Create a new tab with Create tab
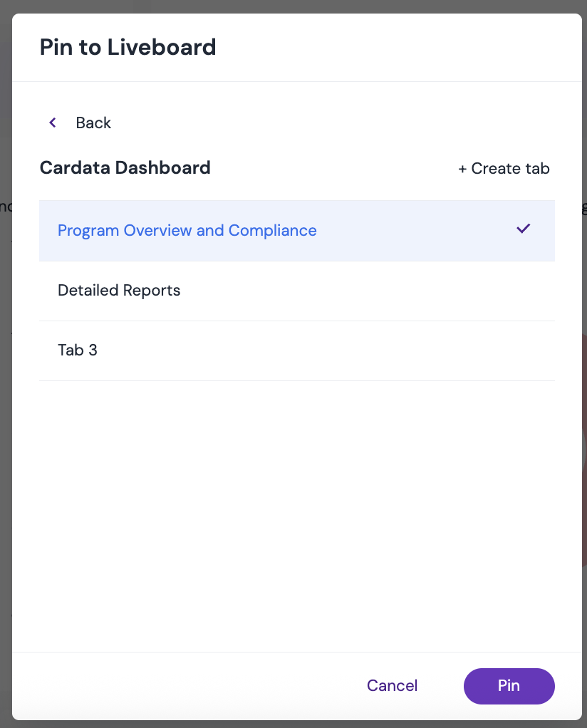This screenshot has width=587, height=728. [504, 169]
